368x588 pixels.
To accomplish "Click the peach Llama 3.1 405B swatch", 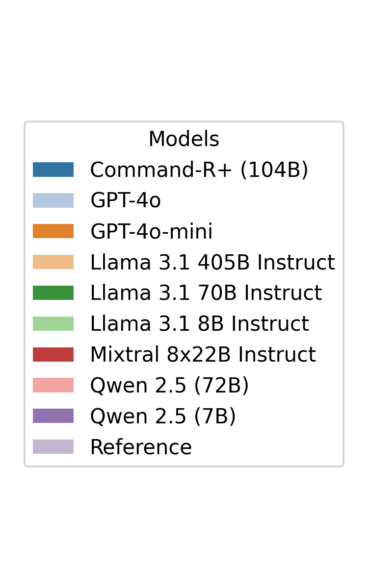I will coord(53,262).
